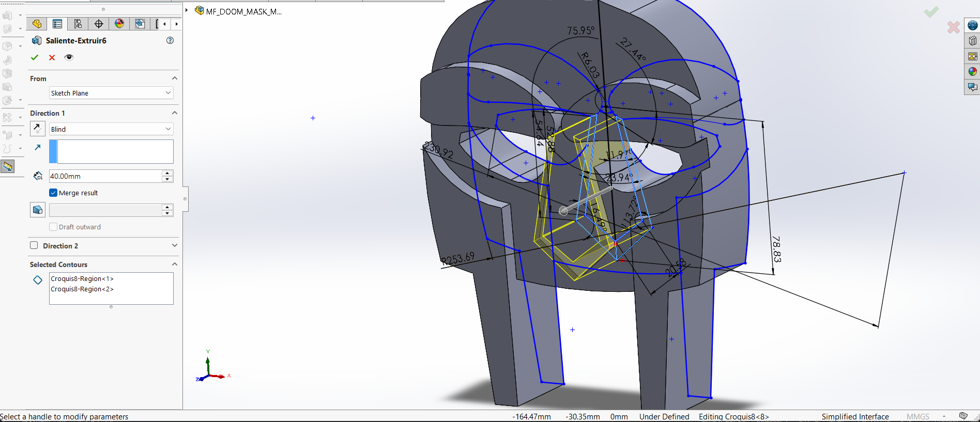980x422 pixels.
Task: Accept the extrude with the green checkmark
Action: [35, 57]
